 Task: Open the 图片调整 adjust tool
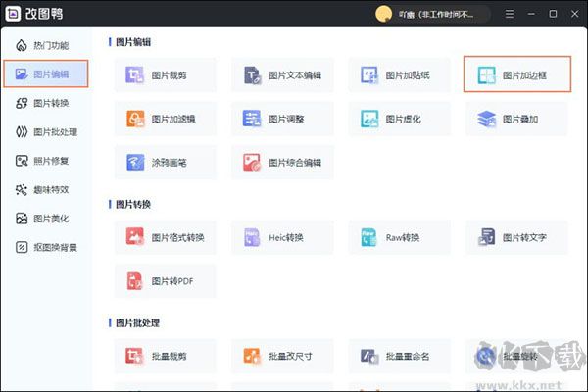(x=282, y=119)
